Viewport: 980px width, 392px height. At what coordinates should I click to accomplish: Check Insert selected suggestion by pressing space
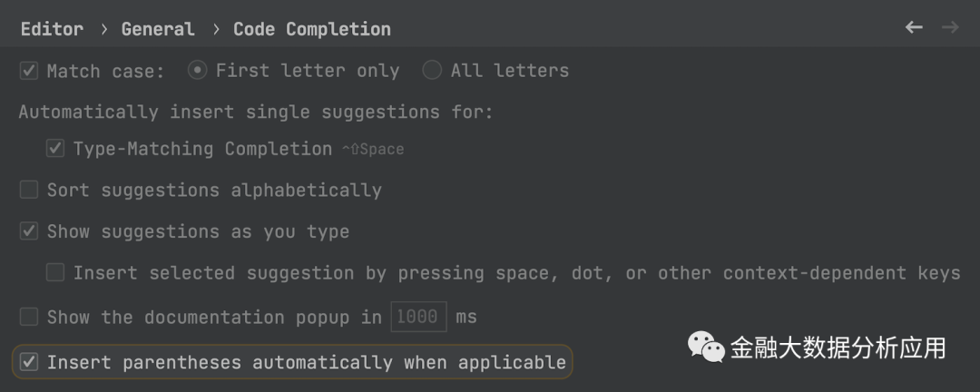(x=55, y=272)
